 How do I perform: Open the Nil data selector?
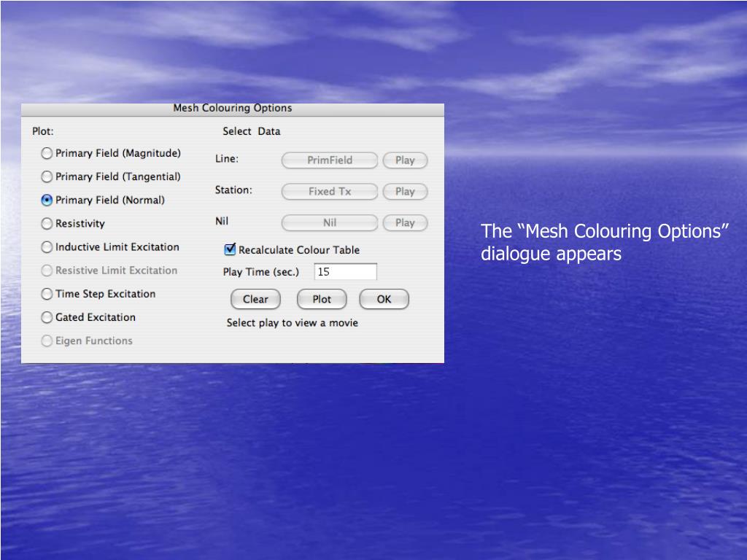click(330, 223)
